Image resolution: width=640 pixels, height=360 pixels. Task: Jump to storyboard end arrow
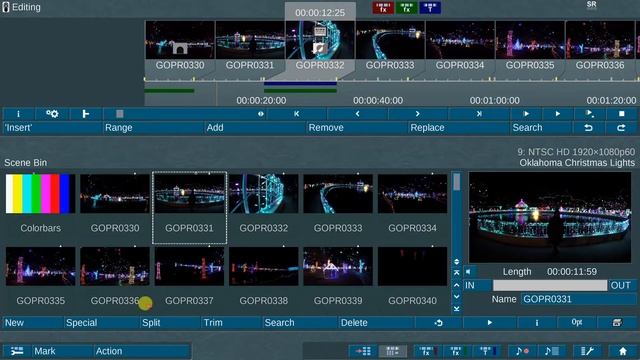click(479, 114)
